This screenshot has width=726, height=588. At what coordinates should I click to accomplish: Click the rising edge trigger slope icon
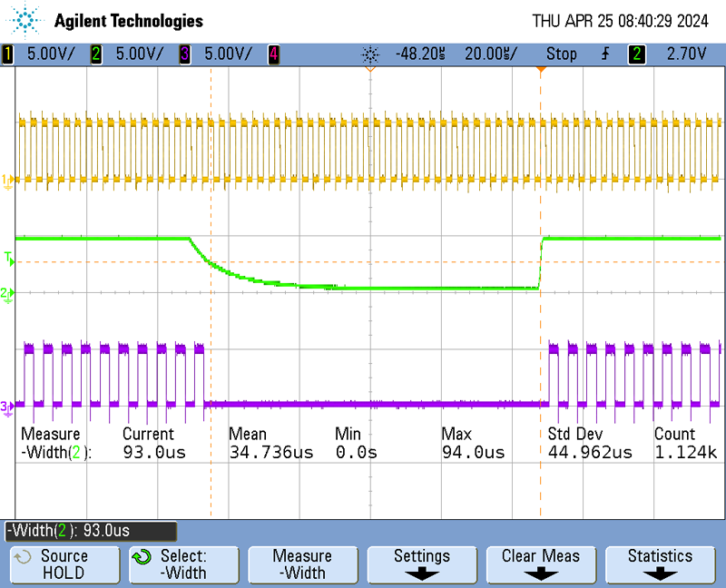[605, 54]
